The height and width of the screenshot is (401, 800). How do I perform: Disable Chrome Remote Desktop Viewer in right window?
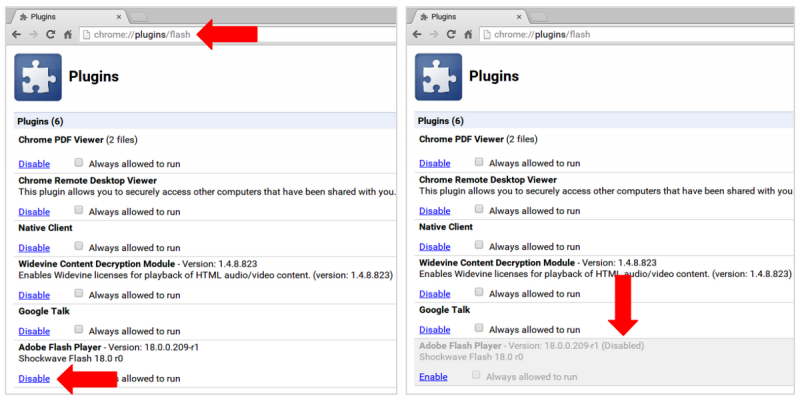pyautogui.click(x=435, y=211)
